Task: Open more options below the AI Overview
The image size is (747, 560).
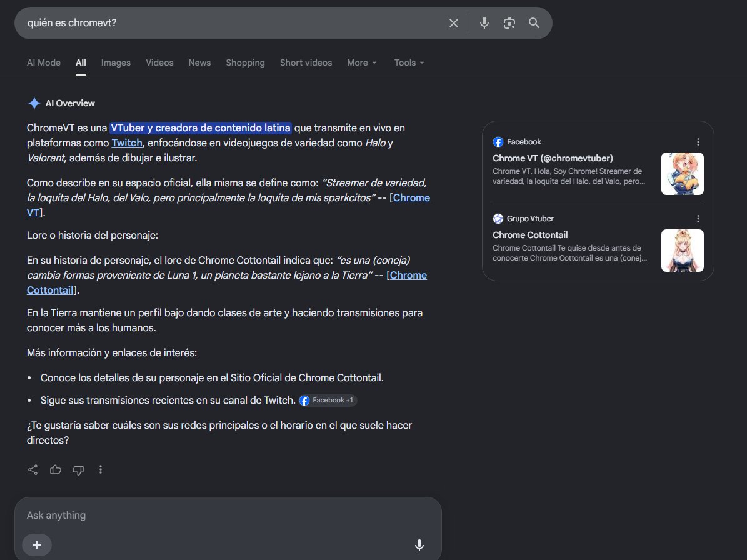Action: [x=101, y=469]
